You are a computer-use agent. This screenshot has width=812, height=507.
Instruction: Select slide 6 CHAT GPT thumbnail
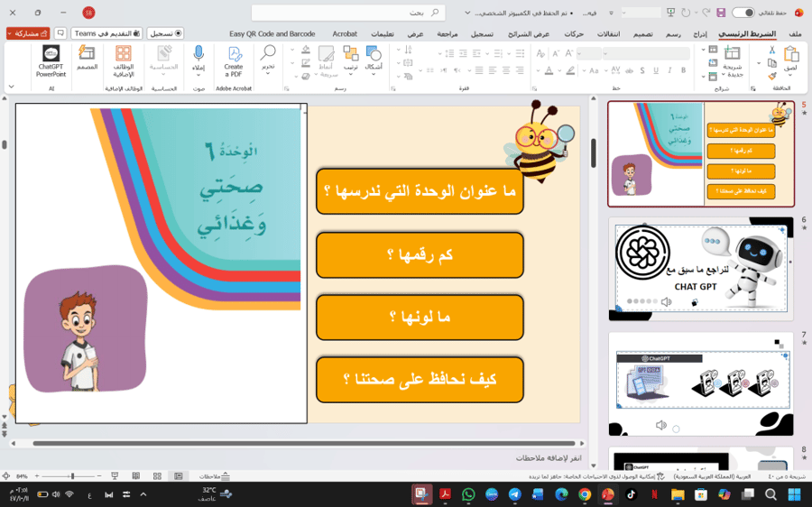(x=701, y=268)
